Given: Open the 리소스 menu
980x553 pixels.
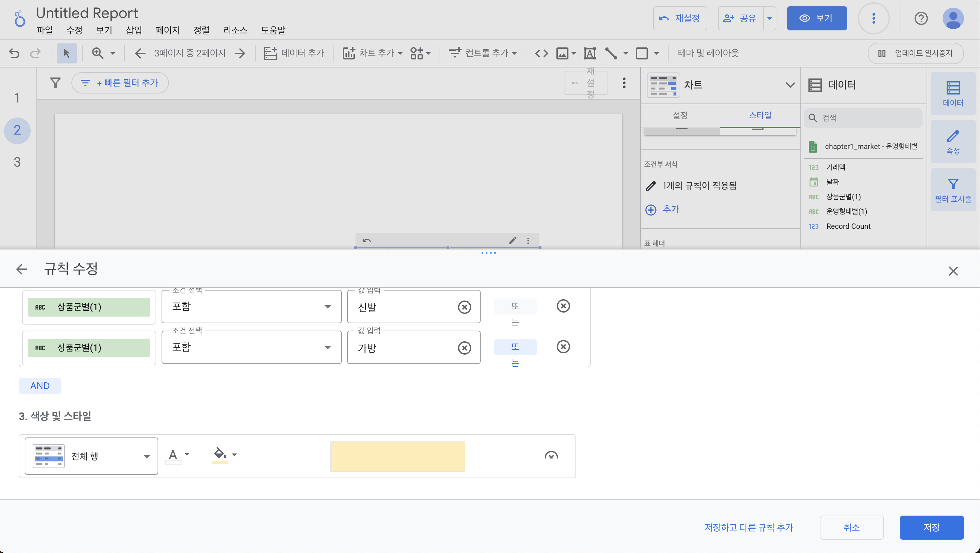Looking at the screenshot, I should (x=235, y=30).
